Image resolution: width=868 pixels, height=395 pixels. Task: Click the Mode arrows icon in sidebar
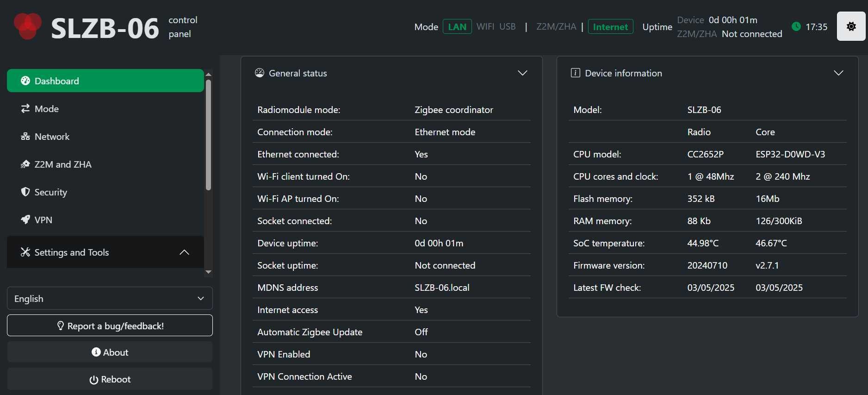tap(25, 108)
